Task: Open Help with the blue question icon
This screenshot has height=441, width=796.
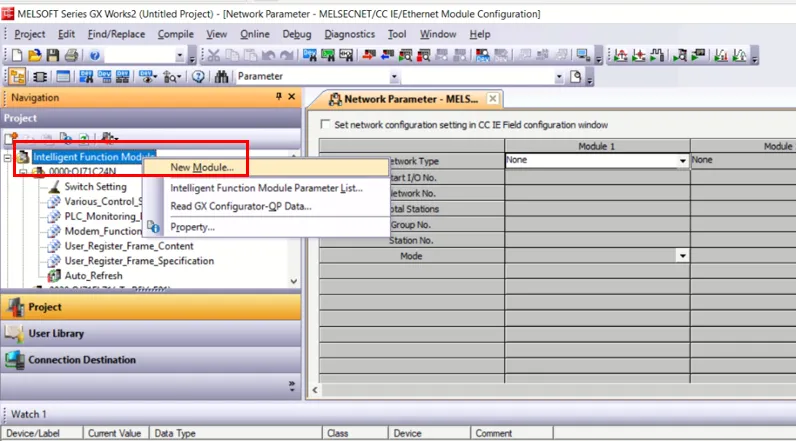Action: tap(95, 55)
